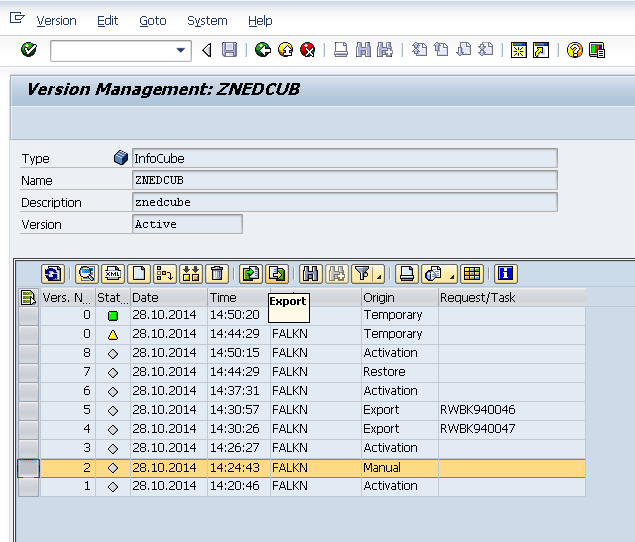Click the Refresh icon in table toolbar
635x542 pixels.
tap(53, 274)
